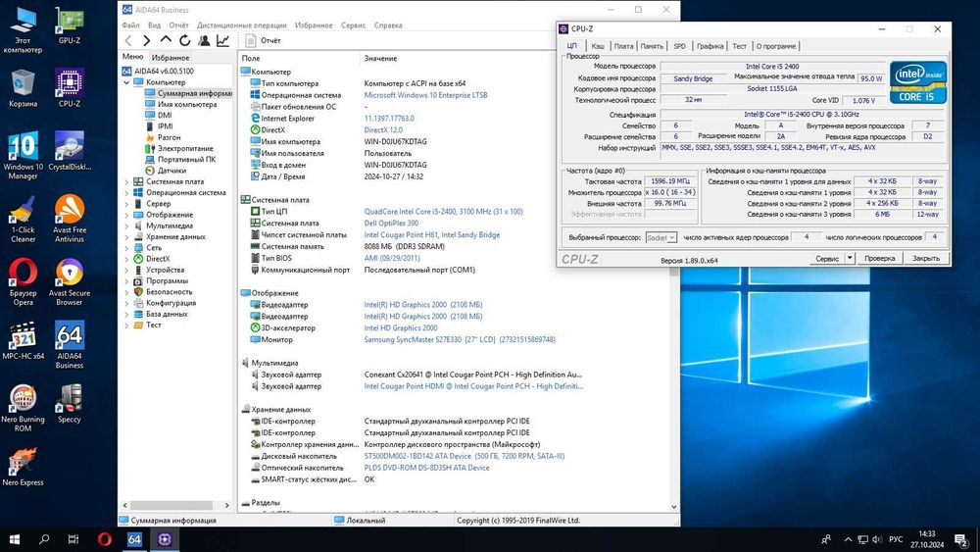The height and width of the screenshot is (552, 980).
Task: Click the AIDA64 up-level arrow
Action: point(166,40)
